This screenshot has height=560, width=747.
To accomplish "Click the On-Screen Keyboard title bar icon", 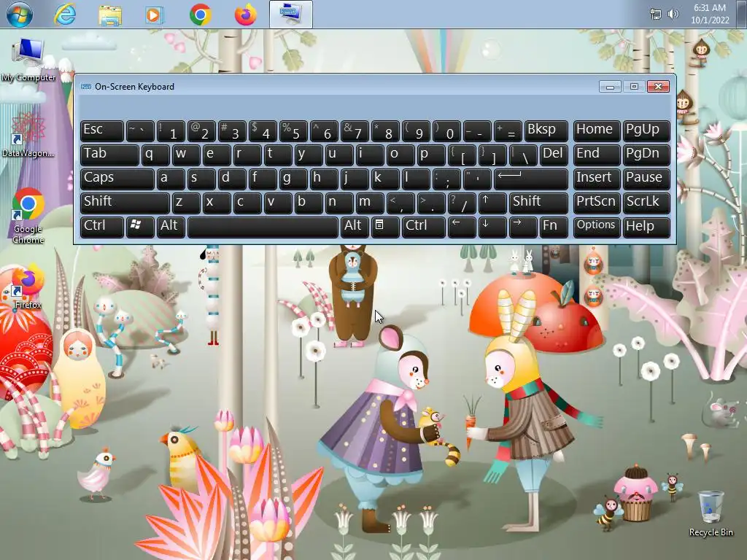I will pos(86,87).
